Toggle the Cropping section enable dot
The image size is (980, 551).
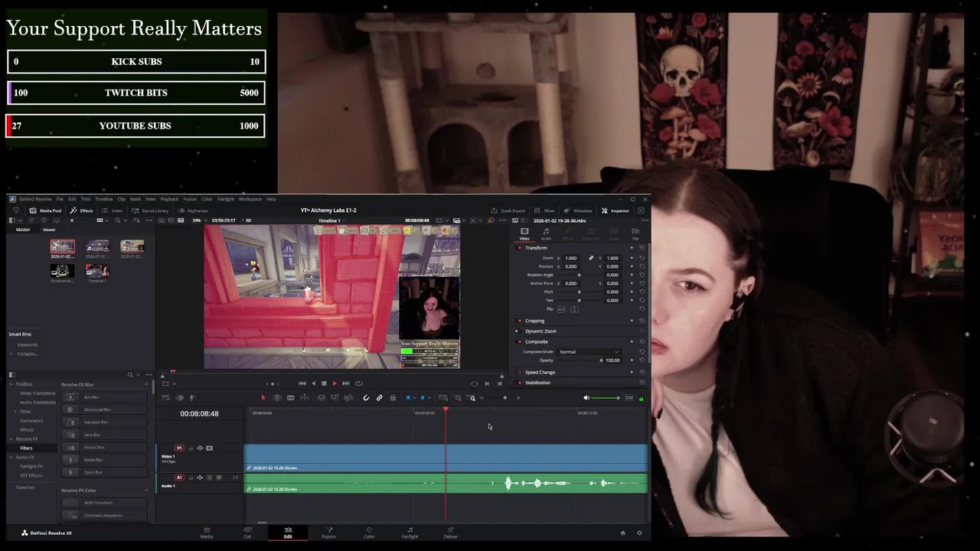click(x=520, y=321)
